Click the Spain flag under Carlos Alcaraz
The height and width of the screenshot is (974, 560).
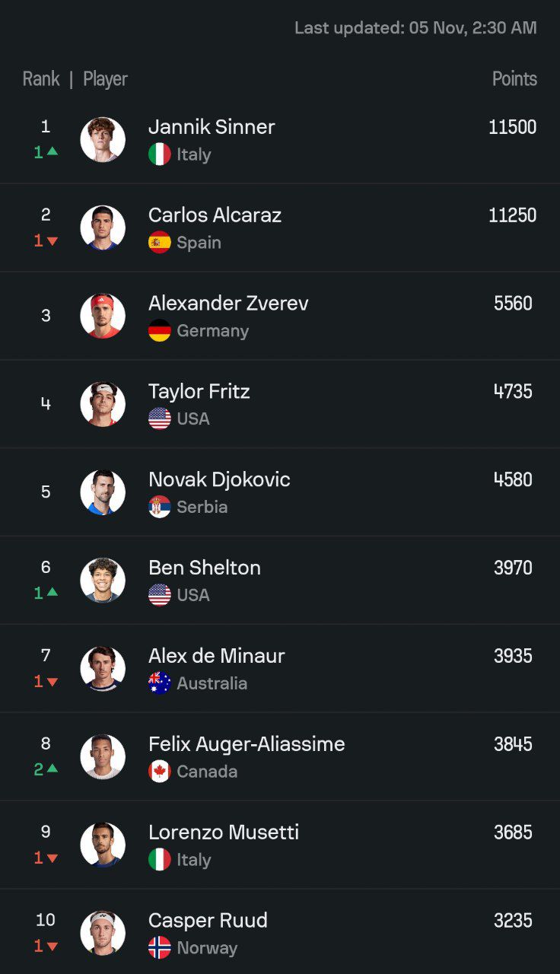tap(160, 243)
